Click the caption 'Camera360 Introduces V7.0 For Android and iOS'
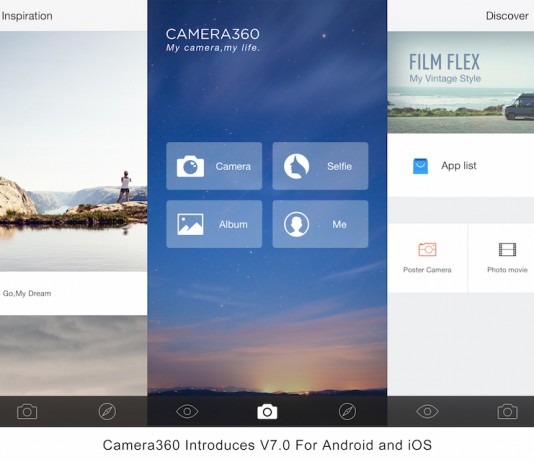This screenshot has height=462, width=534. point(267,445)
